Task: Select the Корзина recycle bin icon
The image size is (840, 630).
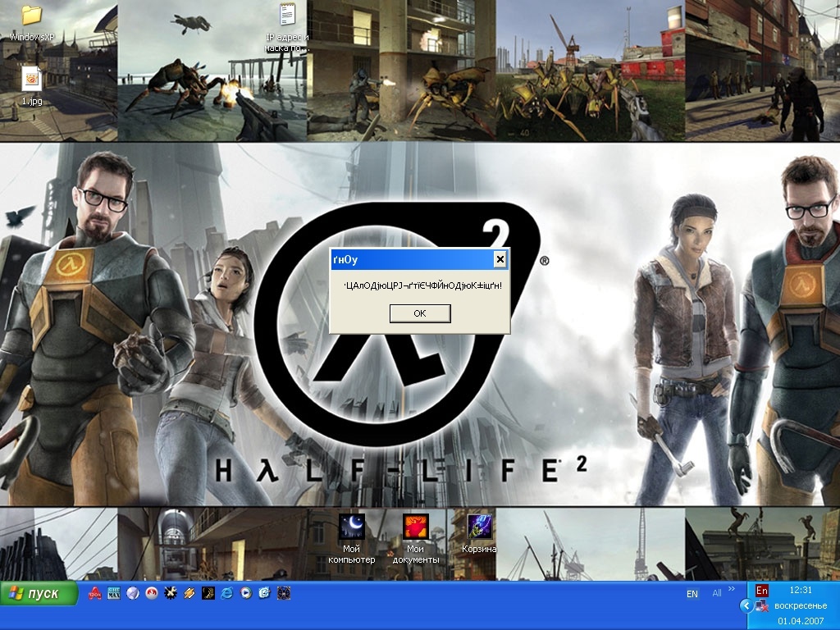Action: (x=479, y=533)
